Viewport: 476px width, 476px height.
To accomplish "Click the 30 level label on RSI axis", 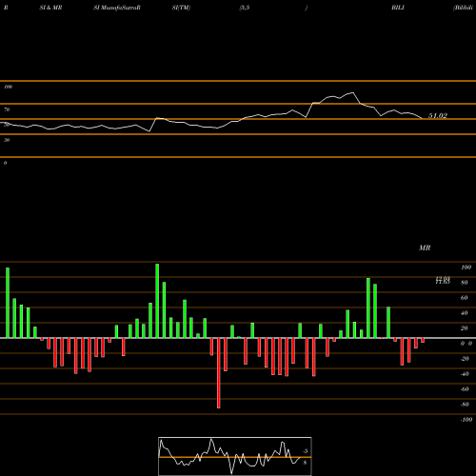I will point(7,140).
